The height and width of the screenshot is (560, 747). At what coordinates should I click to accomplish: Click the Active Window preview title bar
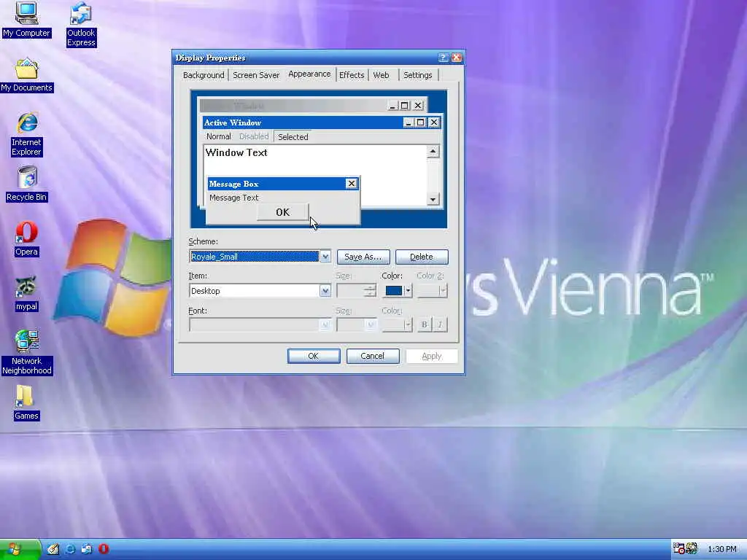click(x=303, y=122)
